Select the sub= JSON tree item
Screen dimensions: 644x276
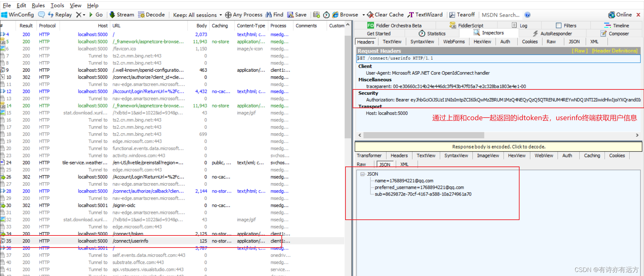[423, 194]
